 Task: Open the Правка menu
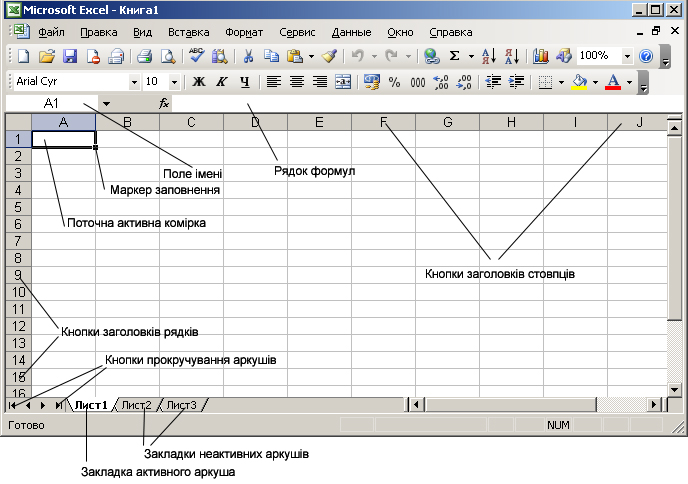coord(99,32)
